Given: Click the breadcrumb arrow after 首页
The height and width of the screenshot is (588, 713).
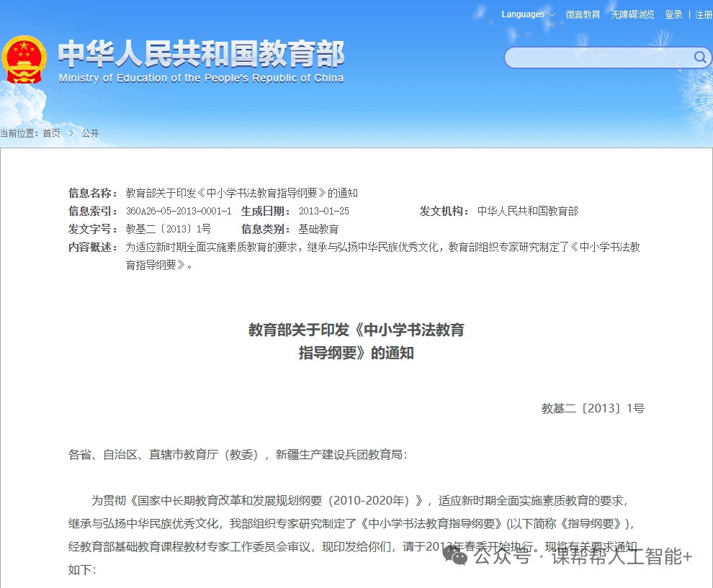Looking at the screenshot, I should click(x=71, y=133).
